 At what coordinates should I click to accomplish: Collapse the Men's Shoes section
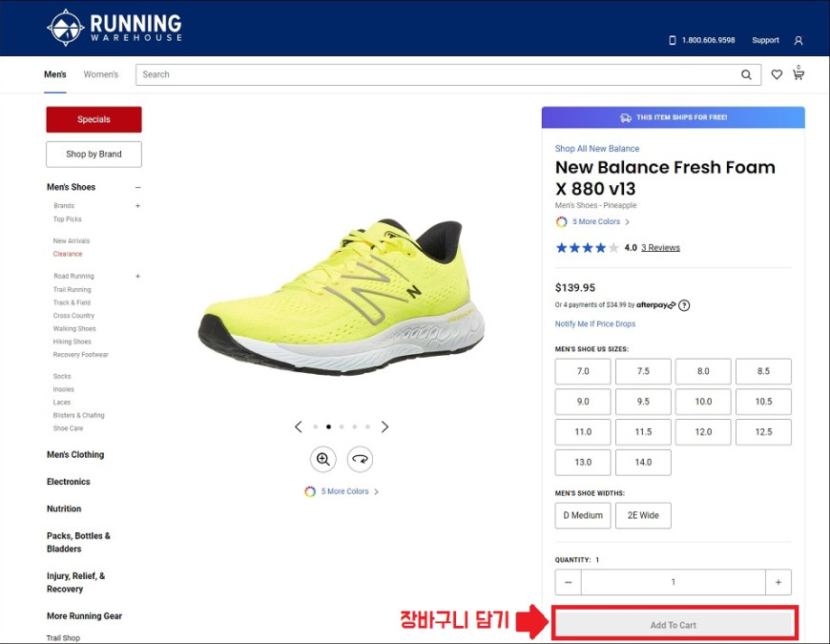click(137, 187)
